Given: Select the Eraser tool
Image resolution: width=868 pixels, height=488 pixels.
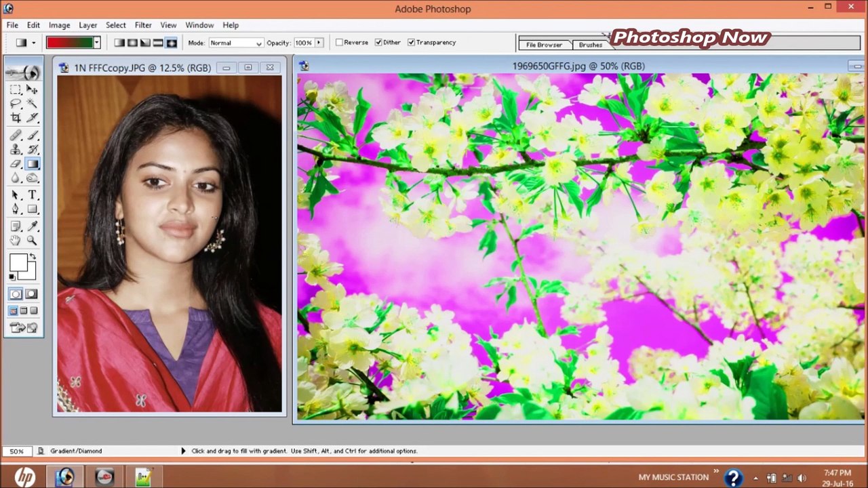Looking at the screenshot, I should click(16, 164).
